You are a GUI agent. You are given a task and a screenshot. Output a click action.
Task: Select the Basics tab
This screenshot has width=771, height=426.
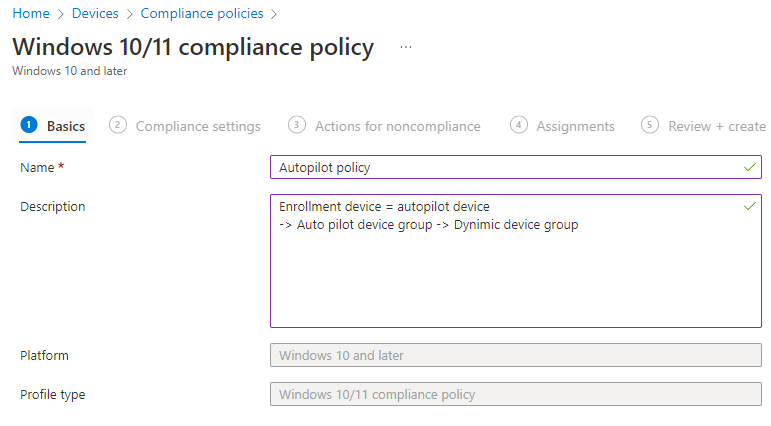click(66, 126)
